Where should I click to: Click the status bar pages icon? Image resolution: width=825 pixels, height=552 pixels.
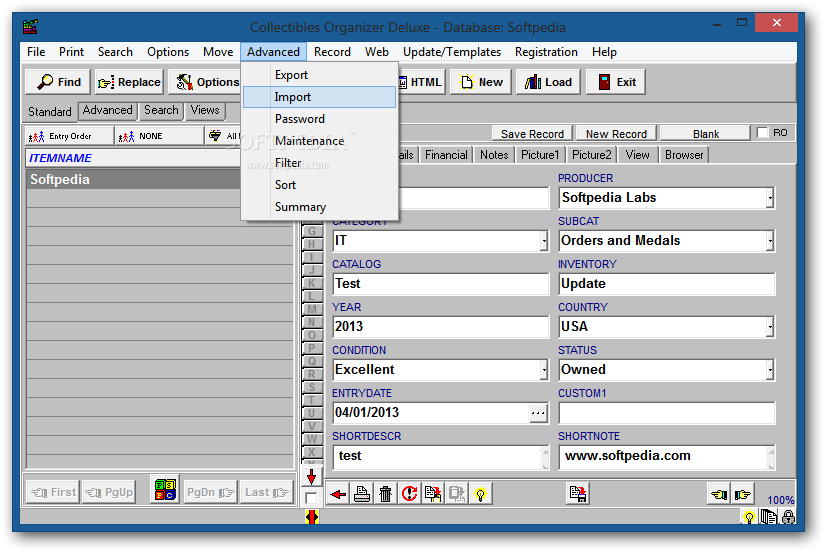pos(769,517)
